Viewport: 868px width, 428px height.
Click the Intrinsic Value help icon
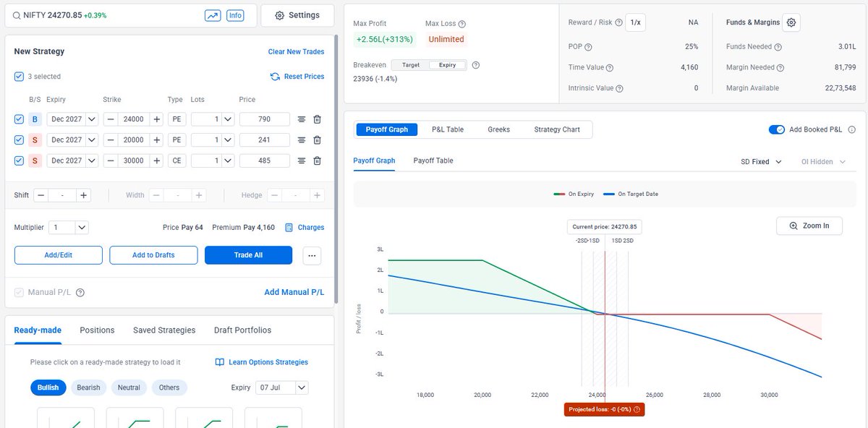point(620,88)
